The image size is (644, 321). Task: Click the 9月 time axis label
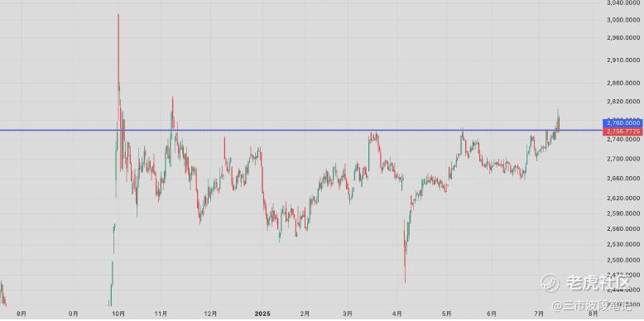pyautogui.click(x=73, y=314)
